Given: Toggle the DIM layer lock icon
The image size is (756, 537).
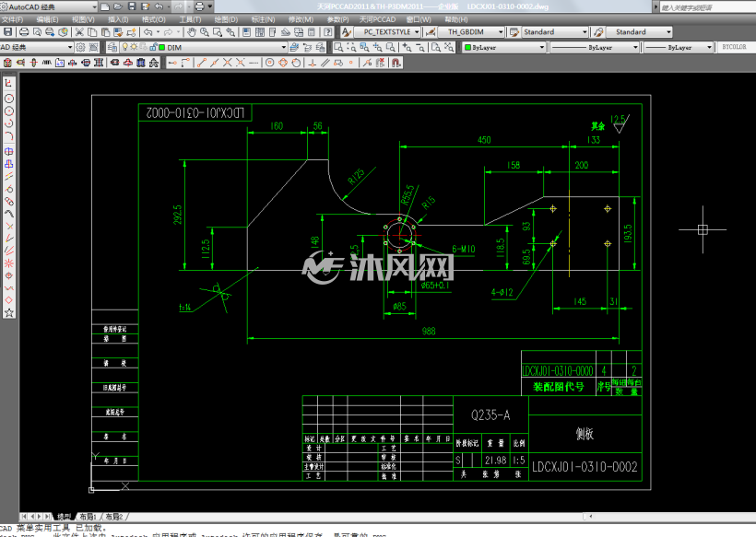Looking at the screenshot, I should coord(153,47).
